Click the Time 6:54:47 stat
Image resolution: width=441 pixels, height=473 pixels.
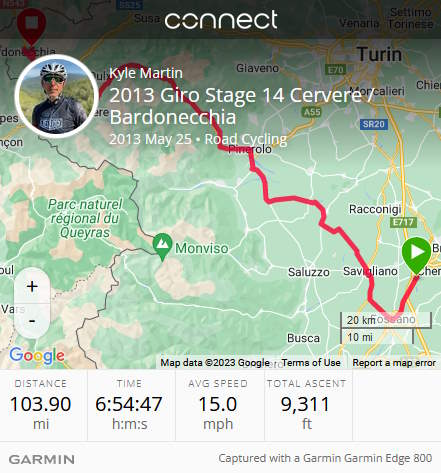tap(129, 406)
